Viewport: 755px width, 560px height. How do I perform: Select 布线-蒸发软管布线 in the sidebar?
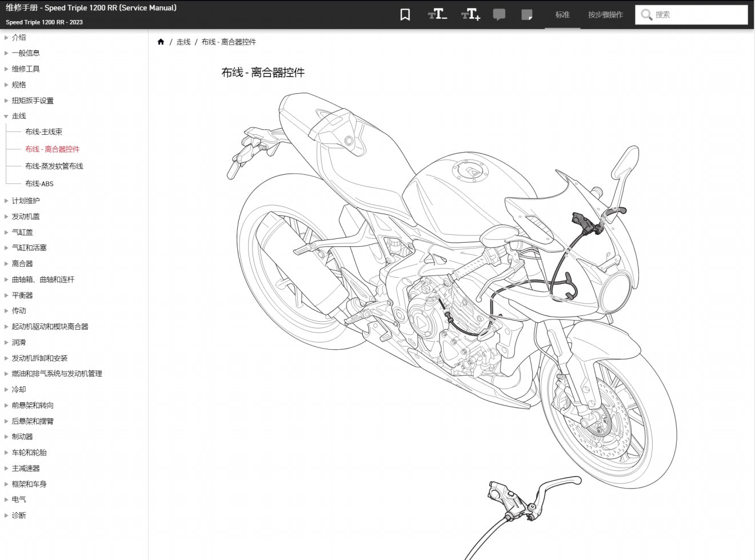tap(54, 166)
